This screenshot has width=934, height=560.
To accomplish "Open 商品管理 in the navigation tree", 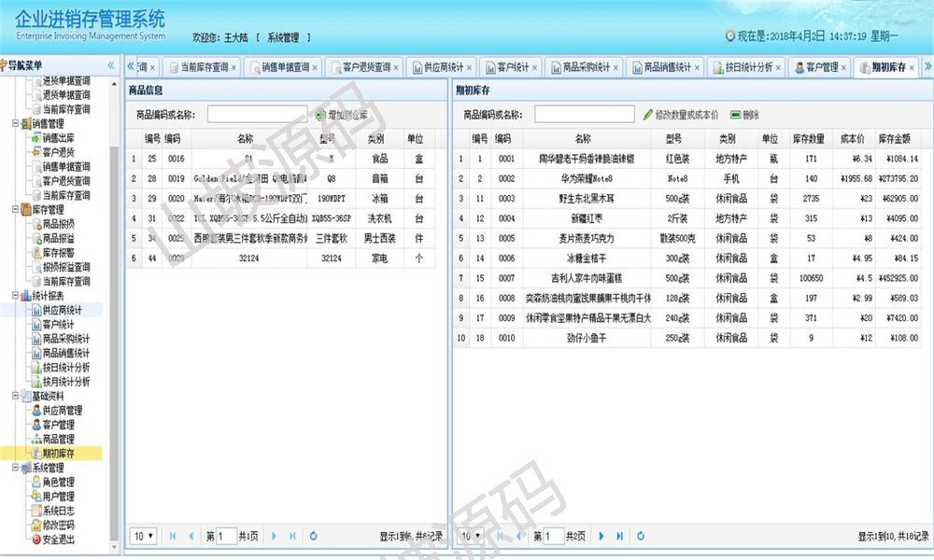I will coord(58,439).
